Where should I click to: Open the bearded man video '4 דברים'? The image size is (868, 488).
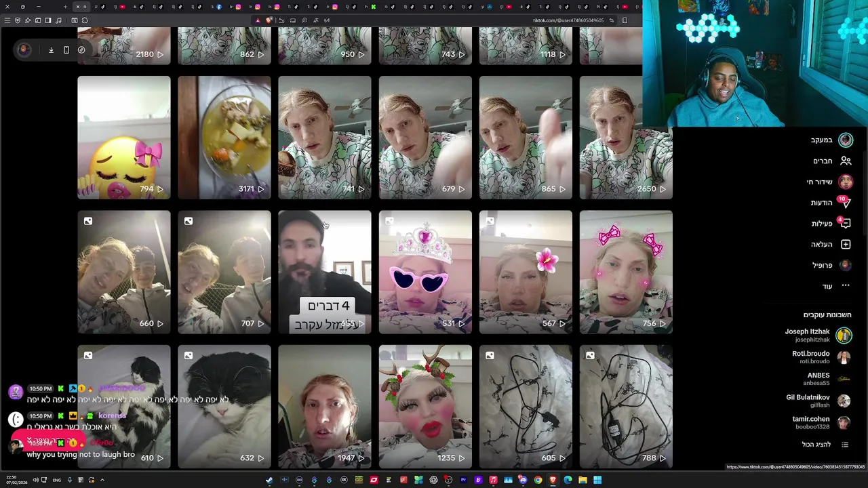(324, 272)
